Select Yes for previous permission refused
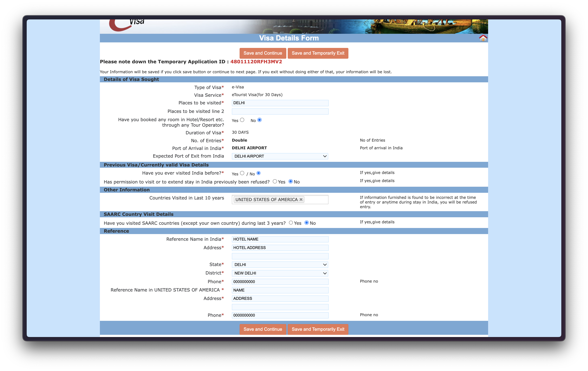588x371 pixels. pyautogui.click(x=275, y=181)
